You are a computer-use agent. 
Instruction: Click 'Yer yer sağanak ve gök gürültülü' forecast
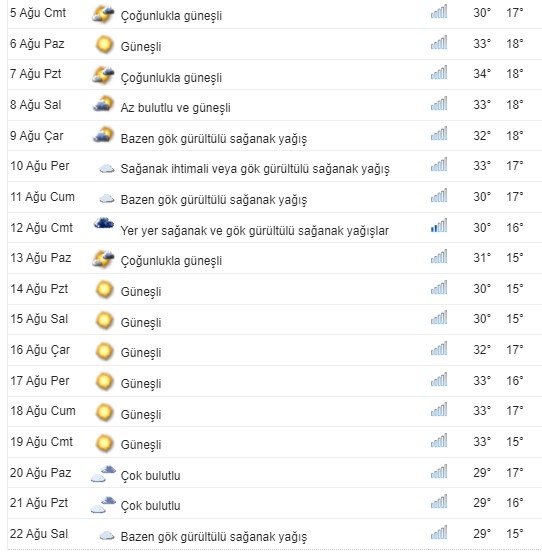tap(254, 231)
